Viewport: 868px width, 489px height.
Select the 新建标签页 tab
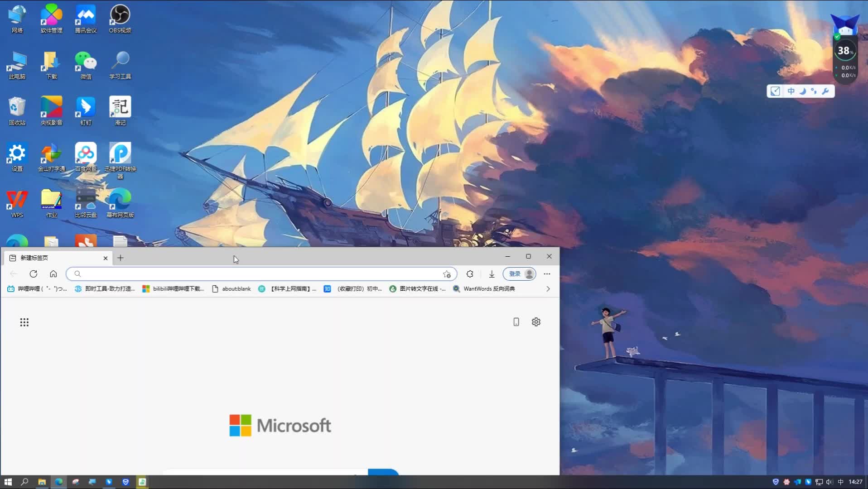pos(58,258)
